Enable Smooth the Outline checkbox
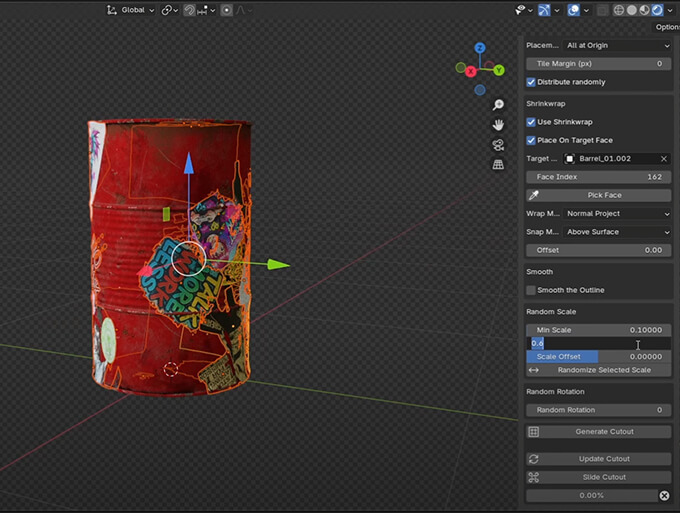 pyautogui.click(x=531, y=290)
